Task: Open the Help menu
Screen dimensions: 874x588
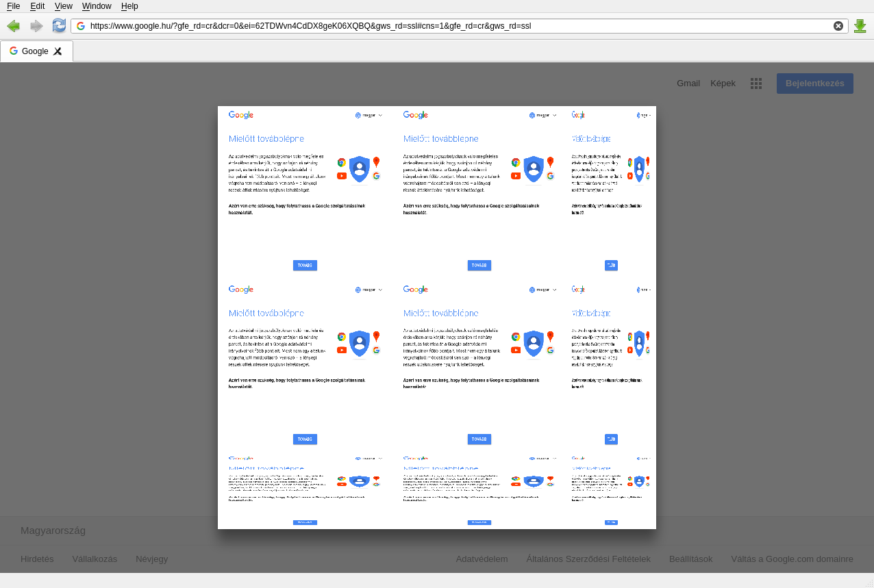Action: tap(129, 6)
